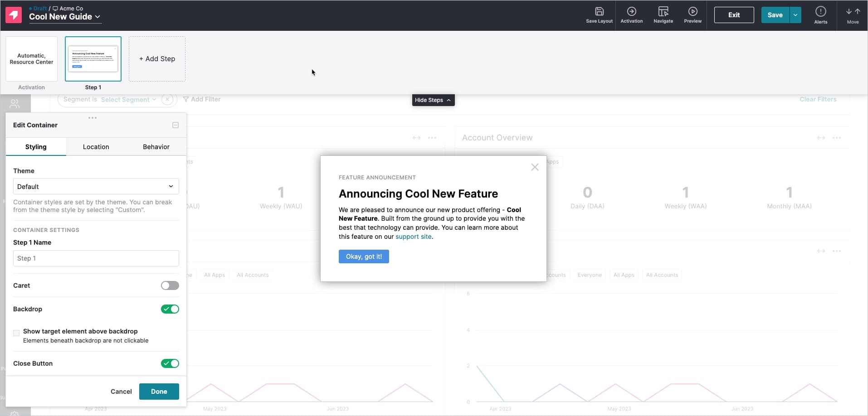This screenshot has height=416, width=868.
Task: Collapse steps with Hide Steps
Action: coord(433,100)
